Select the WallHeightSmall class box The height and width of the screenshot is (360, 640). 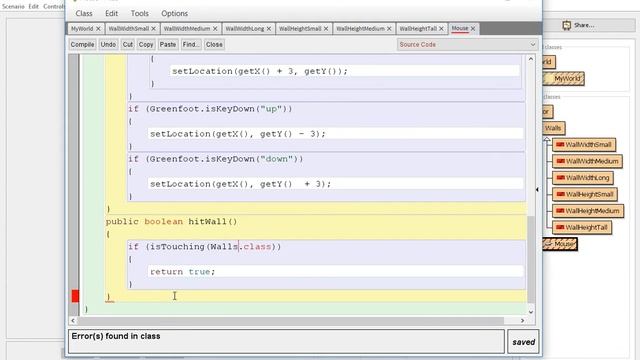(585, 195)
